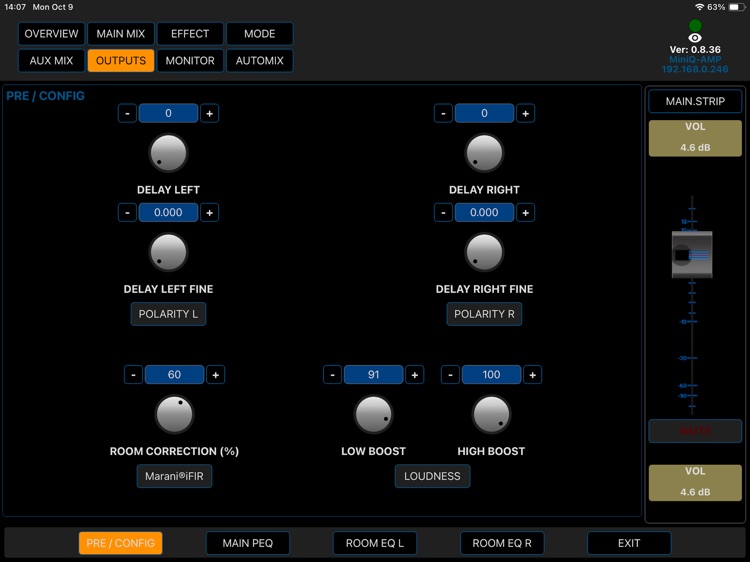
Task: Increase DELAY RIGHT FINE with plus
Action: pyautogui.click(x=526, y=212)
